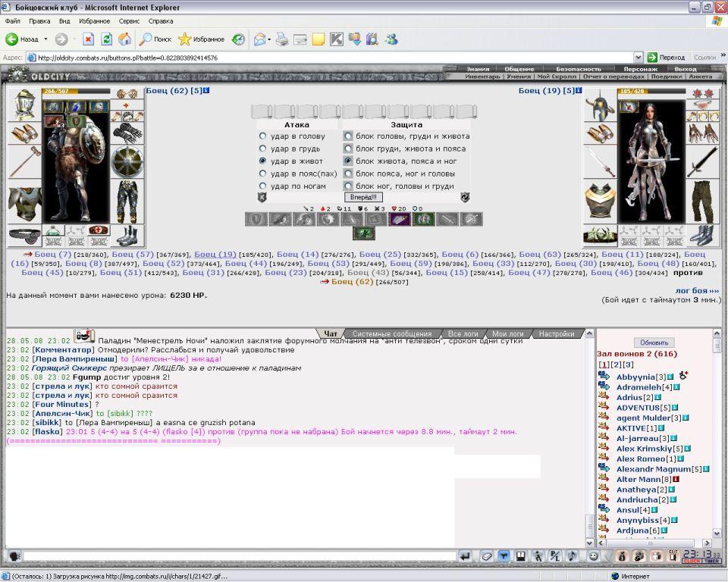This screenshot has width=728, height=582.
Task: Select attack option удар в живот
Action: click(x=263, y=161)
